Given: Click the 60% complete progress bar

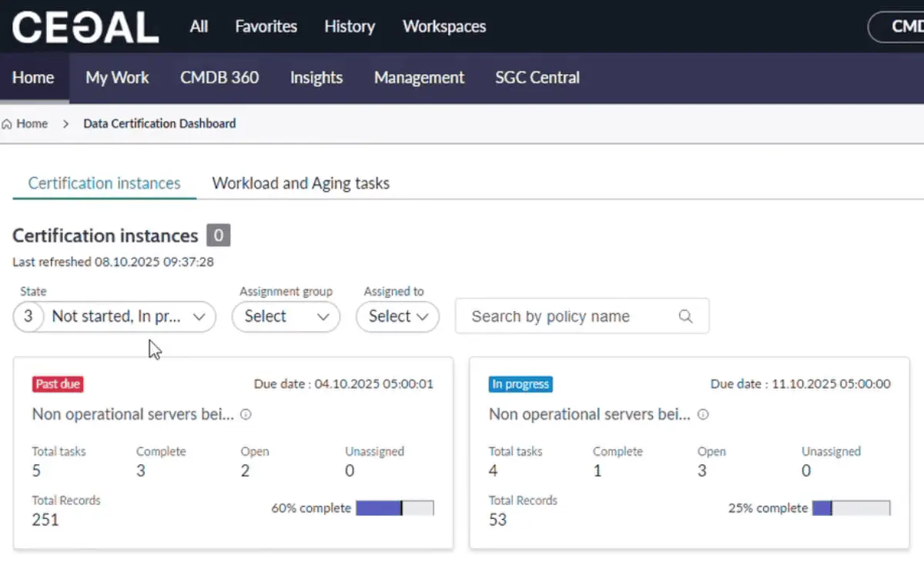Looking at the screenshot, I should [x=394, y=508].
